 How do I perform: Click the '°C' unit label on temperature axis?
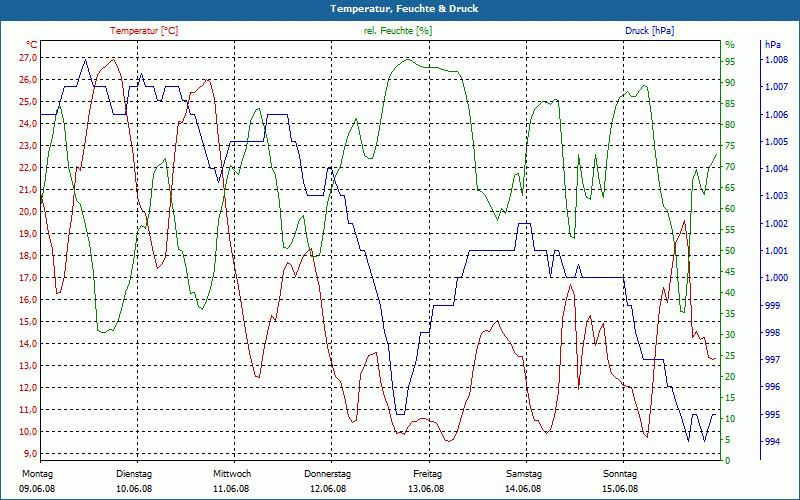[31, 44]
